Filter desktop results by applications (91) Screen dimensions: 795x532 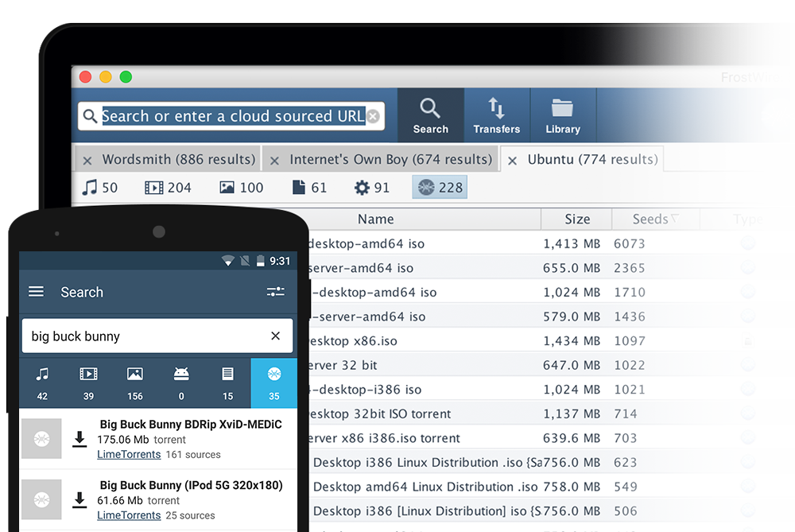tap(371, 188)
